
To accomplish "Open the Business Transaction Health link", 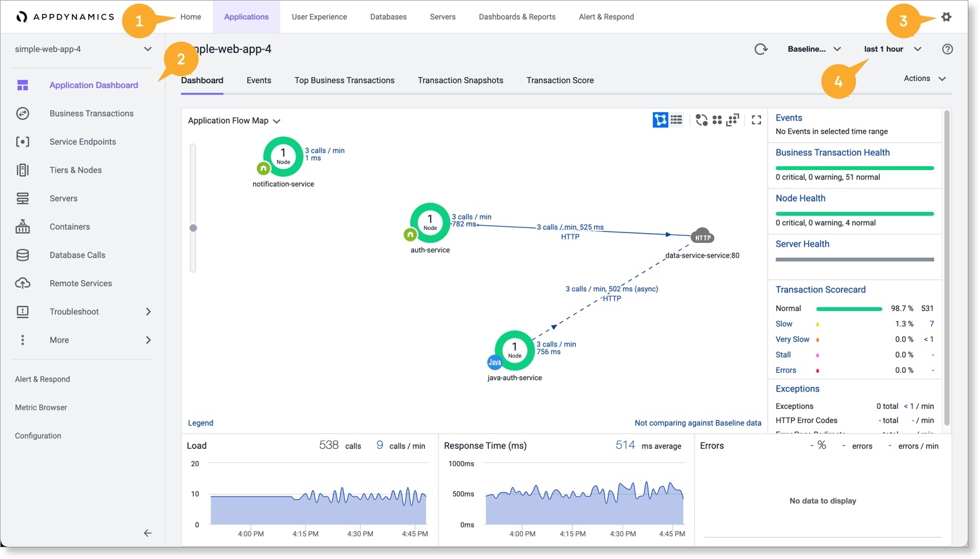I will (833, 153).
